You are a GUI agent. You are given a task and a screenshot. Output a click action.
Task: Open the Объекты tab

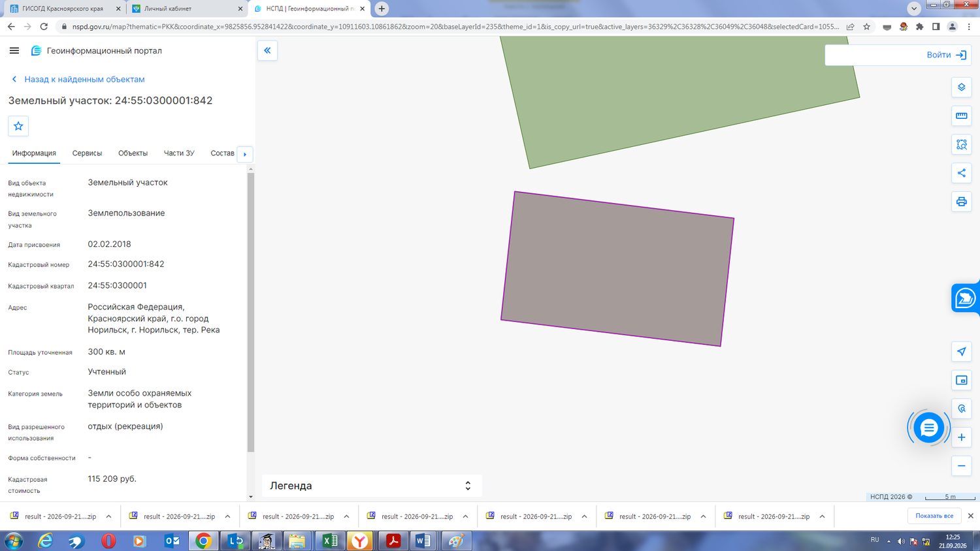[133, 153]
